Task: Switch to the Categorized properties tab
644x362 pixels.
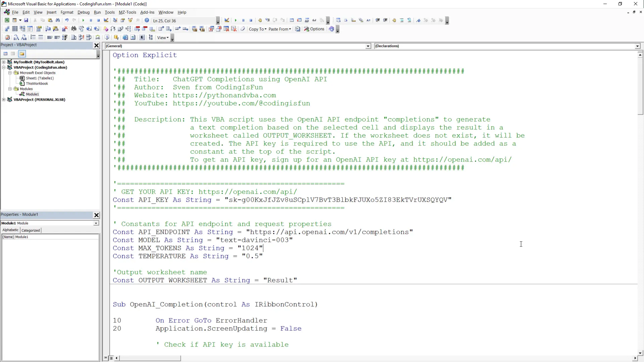Action: (31, 230)
